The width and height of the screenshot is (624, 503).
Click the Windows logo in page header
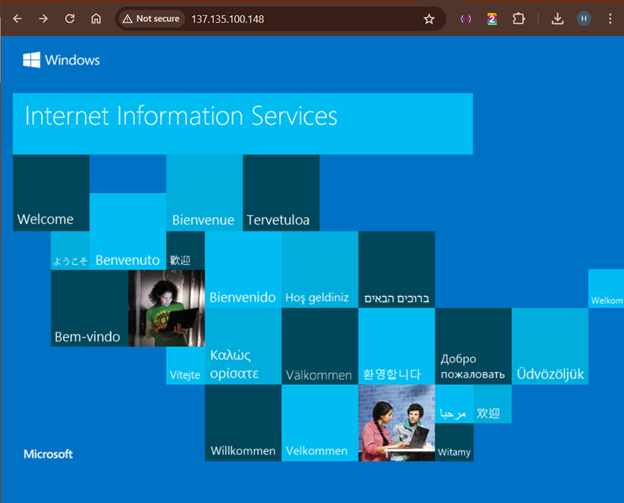61,60
